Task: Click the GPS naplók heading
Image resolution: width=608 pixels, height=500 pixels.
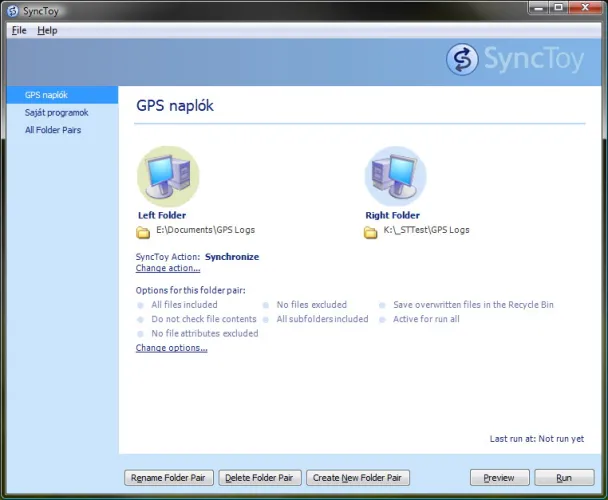Action: pyautogui.click(x=175, y=106)
